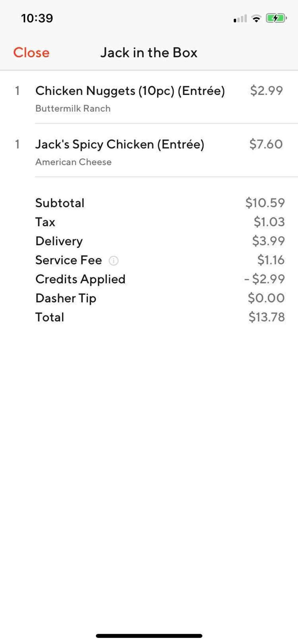
Task: Tap the Credits Applied label
Action: point(80,279)
